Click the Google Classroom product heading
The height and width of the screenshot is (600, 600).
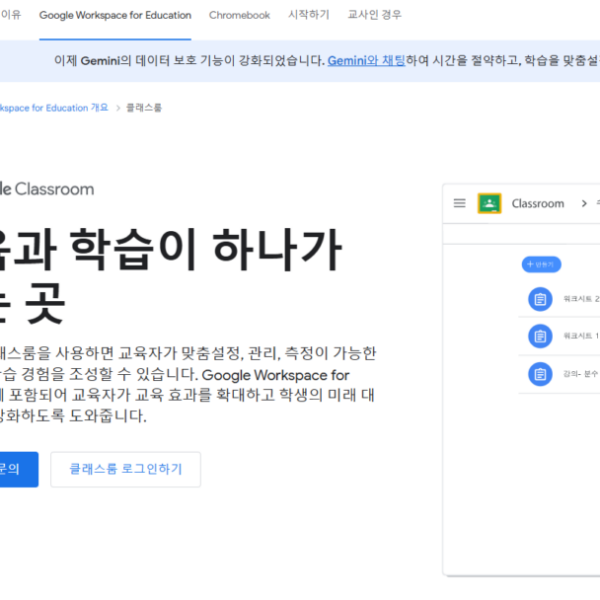point(47,189)
